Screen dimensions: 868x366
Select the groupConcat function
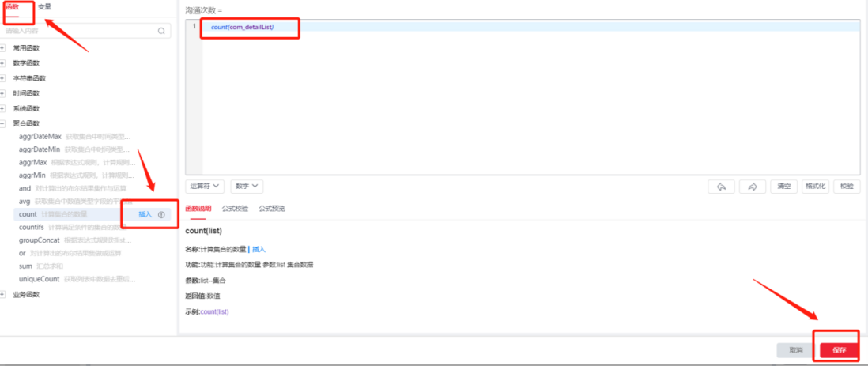(40, 240)
